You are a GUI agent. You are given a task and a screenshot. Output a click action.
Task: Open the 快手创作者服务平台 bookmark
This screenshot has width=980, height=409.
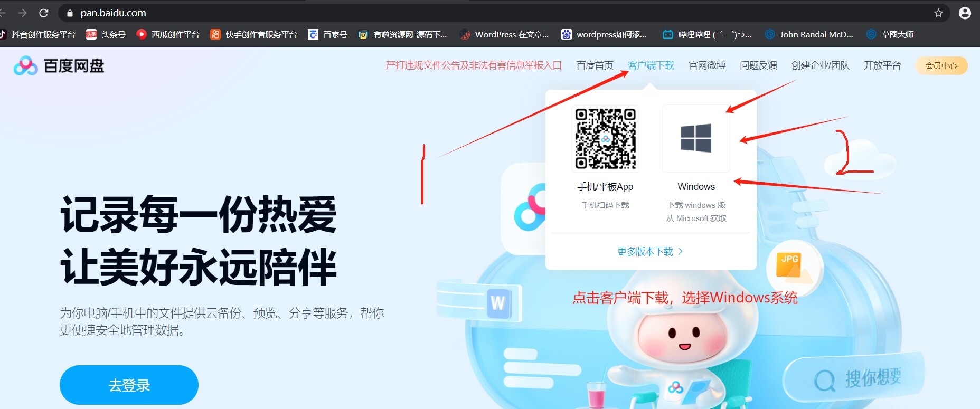[x=253, y=34]
